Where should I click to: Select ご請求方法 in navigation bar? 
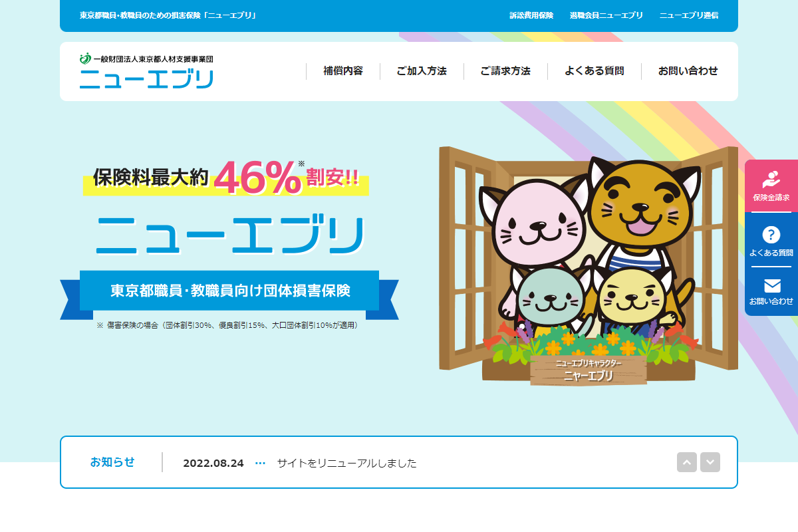pos(505,71)
